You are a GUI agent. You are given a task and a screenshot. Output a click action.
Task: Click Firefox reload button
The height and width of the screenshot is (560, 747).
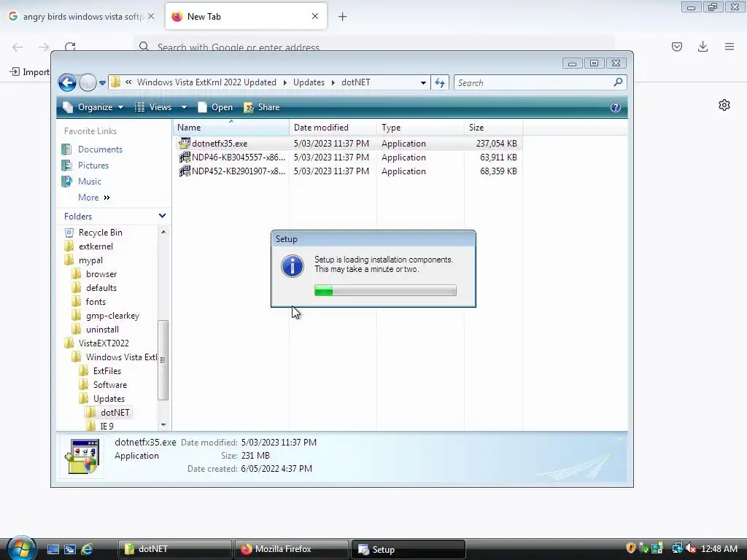[x=70, y=47]
